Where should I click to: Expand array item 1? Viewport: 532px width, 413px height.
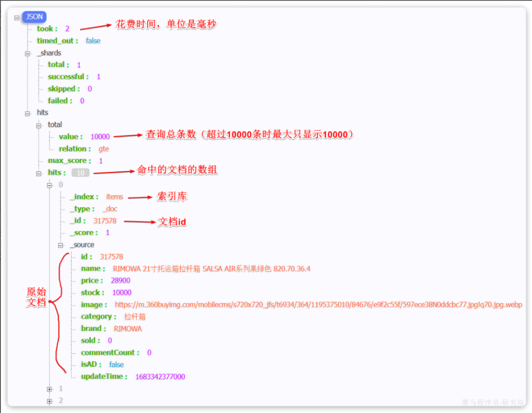point(50,389)
